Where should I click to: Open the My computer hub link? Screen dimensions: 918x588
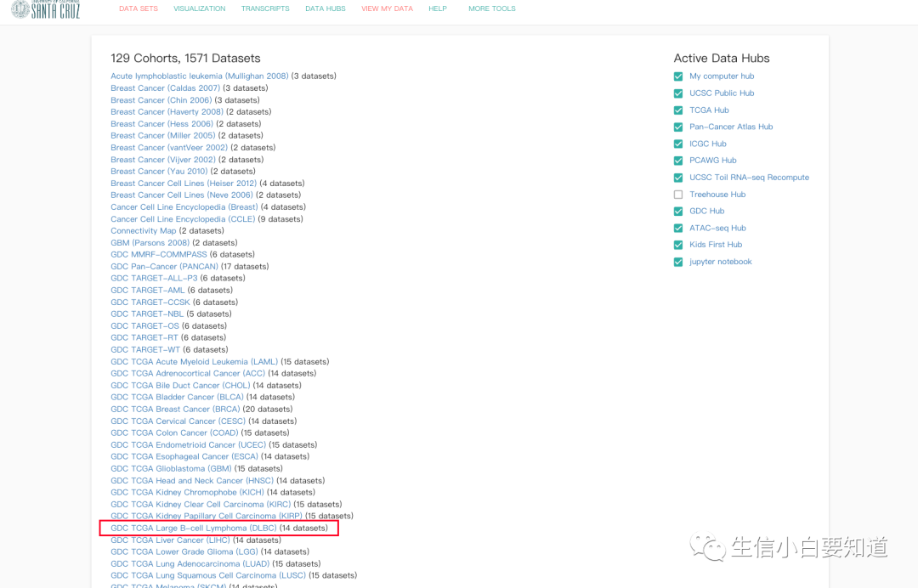coord(722,76)
